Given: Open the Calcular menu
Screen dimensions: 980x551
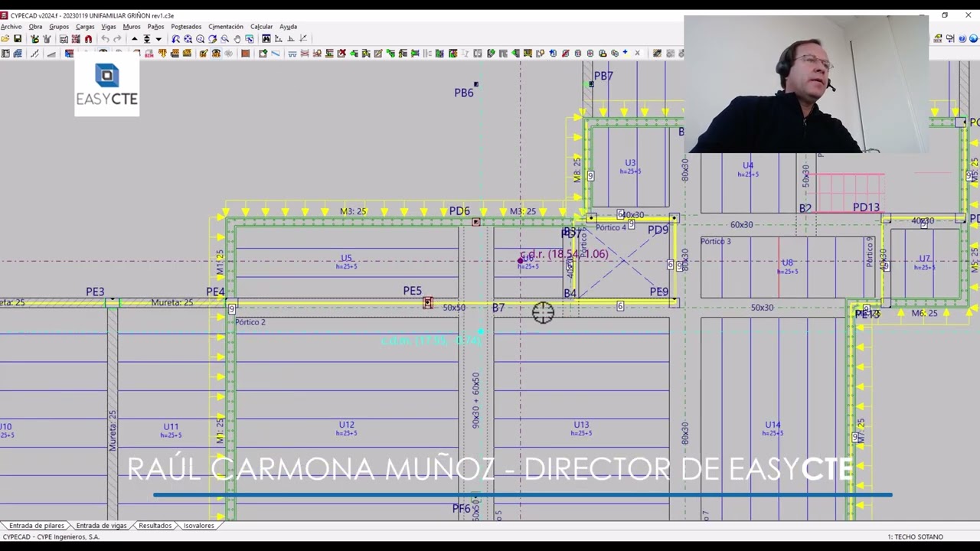Looking at the screenshot, I should [261, 27].
